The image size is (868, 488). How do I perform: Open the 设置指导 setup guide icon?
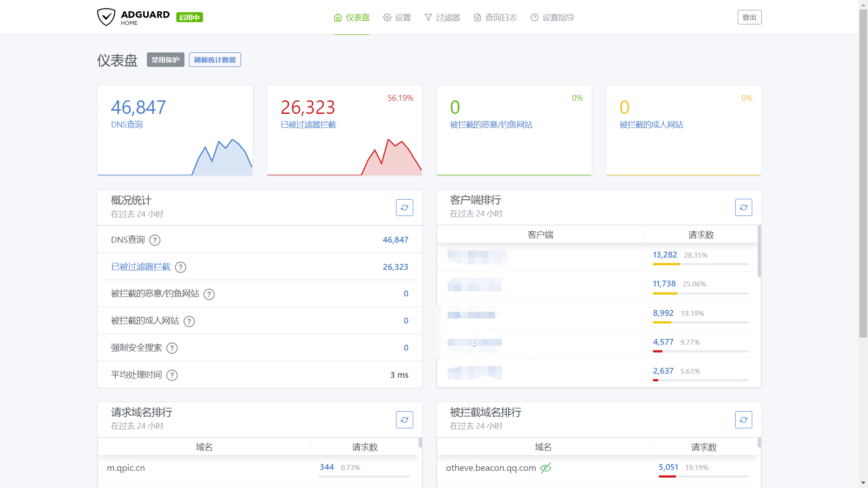tap(534, 17)
